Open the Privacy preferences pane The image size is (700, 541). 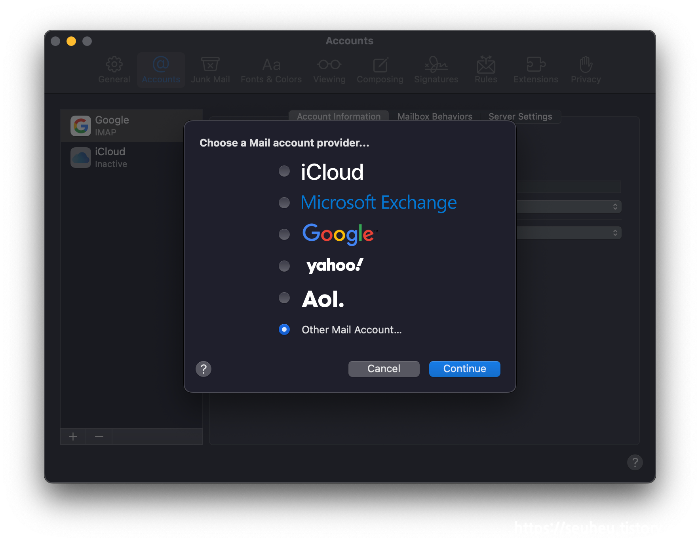pos(586,70)
